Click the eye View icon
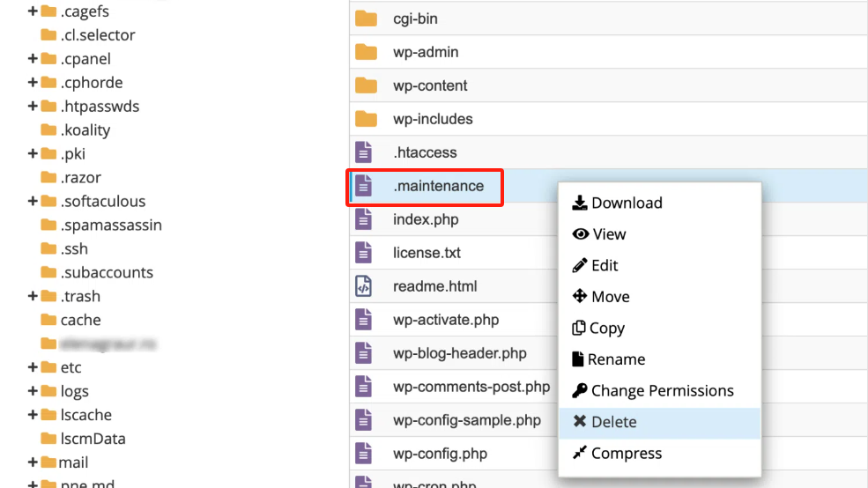 point(580,234)
